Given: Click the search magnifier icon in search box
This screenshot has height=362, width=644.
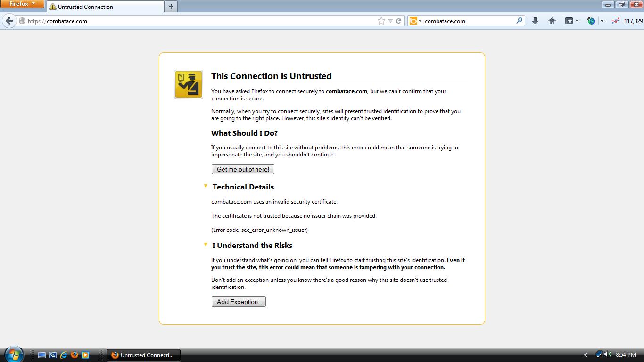Looking at the screenshot, I should coord(519,21).
